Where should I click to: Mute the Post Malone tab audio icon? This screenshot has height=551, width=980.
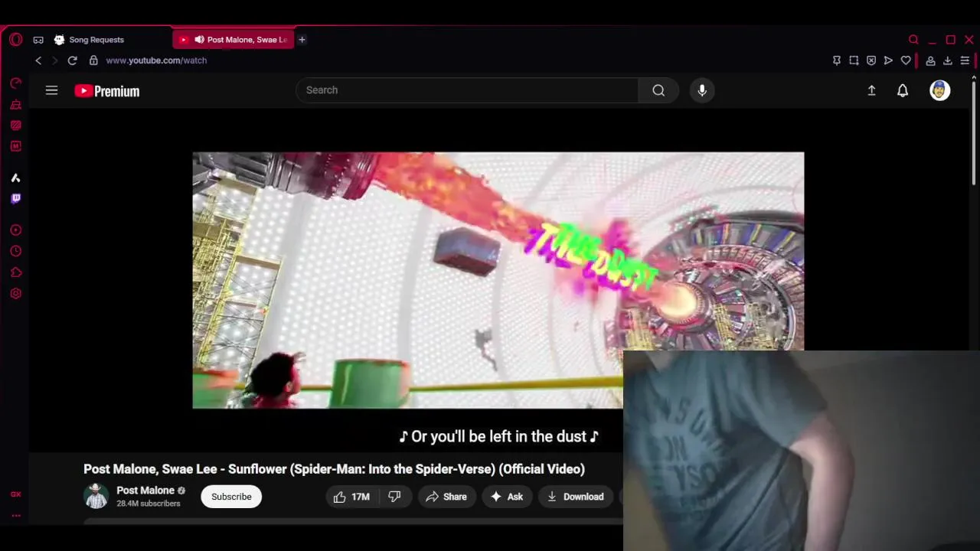point(199,40)
